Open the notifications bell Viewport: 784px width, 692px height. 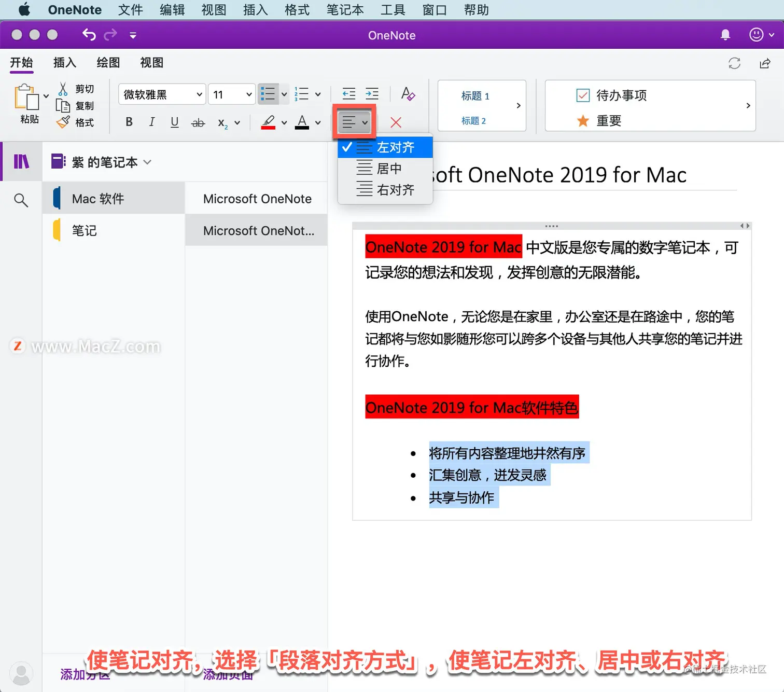[725, 35]
